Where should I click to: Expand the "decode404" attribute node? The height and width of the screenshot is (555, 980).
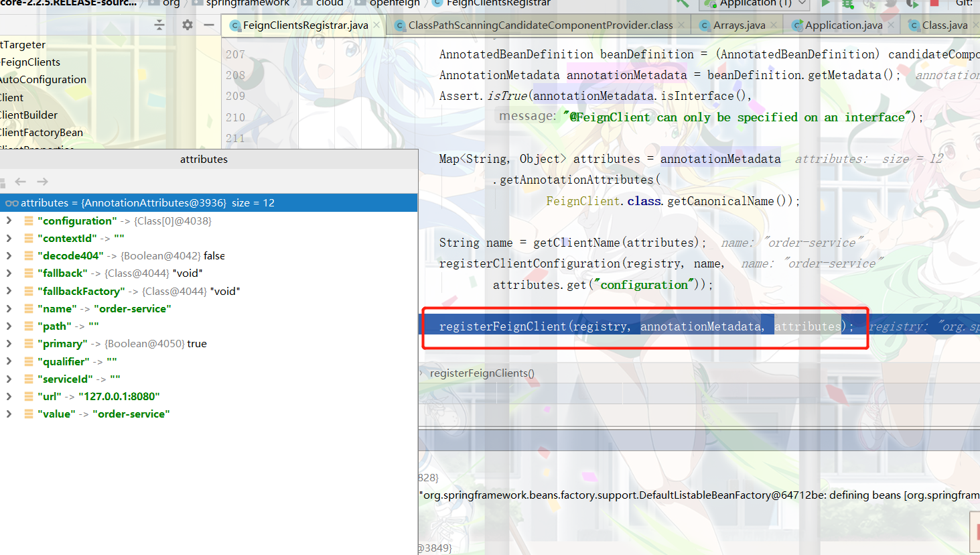(x=9, y=255)
